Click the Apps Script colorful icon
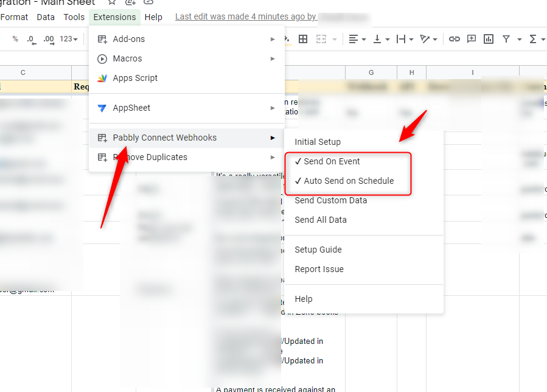Image resolution: width=547 pixels, height=392 pixels. pos(102,78)
